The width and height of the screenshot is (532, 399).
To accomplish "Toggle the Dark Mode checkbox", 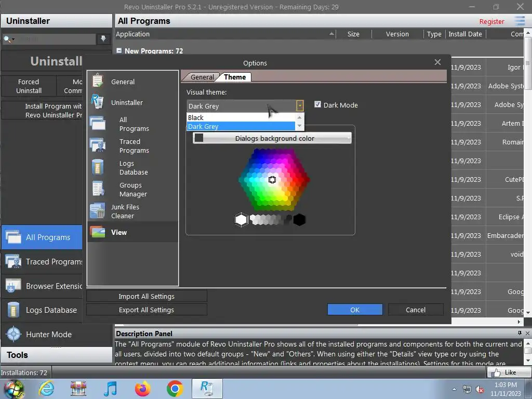I will click(x=317, y=104).
